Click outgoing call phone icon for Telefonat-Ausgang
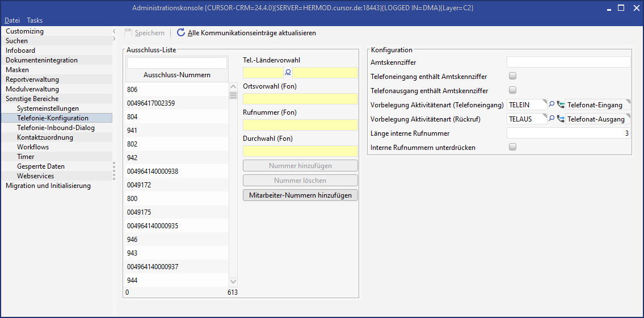The height and width of the screenshot is (318, 644). pyautogui.click(x=561, y=119)
